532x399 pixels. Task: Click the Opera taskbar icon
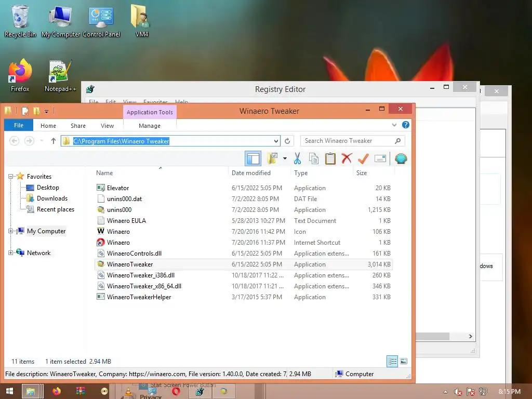tap(176, 392)
